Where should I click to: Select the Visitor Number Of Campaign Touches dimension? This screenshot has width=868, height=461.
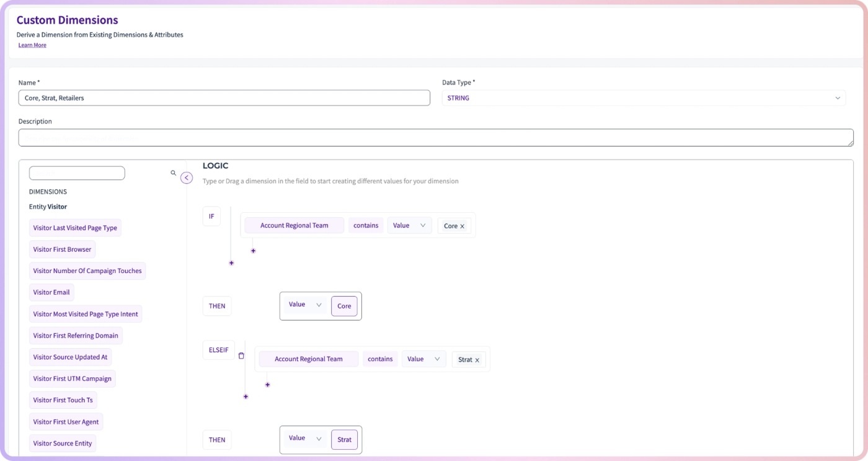[87, 271]
